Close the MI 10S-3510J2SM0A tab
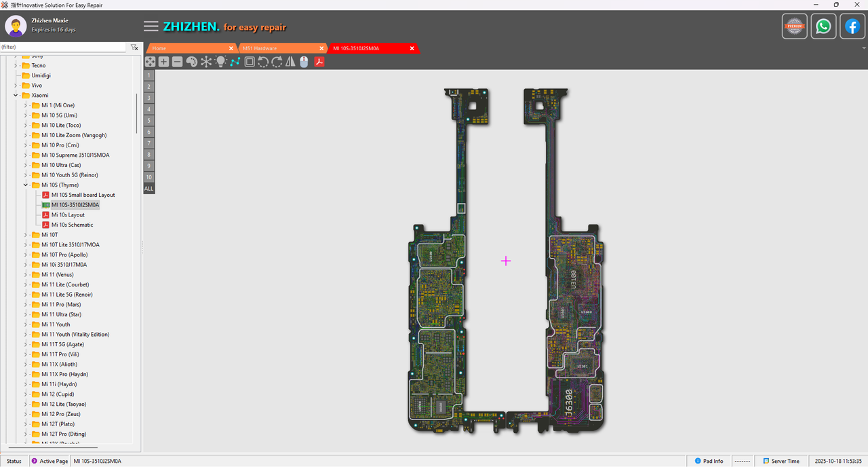Image resolution: width=868 pixels, height=467 pixels. coord(412,48)
